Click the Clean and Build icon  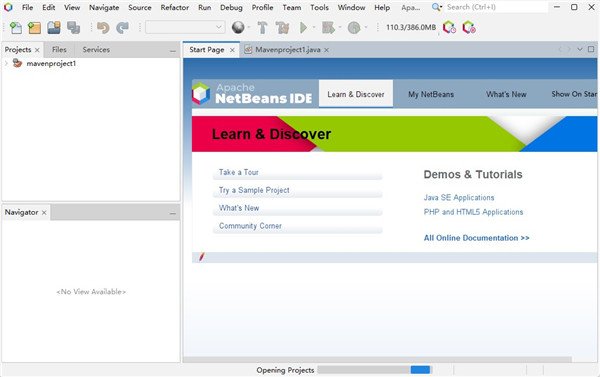click(282, 28)
